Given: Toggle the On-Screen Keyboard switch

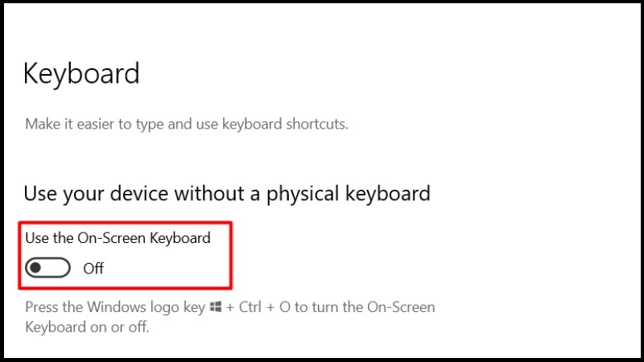Looking at the screenshot, I should click(x=47, y=268).
